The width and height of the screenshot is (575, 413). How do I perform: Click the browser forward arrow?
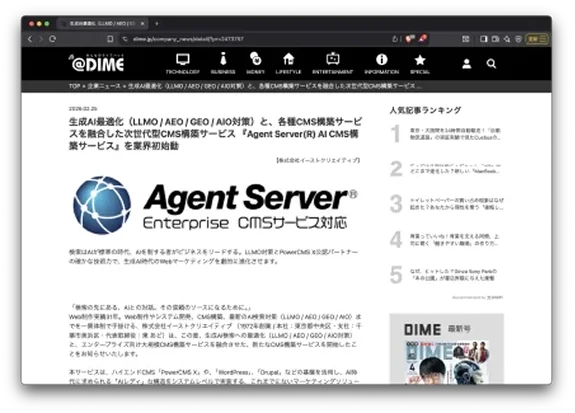click(41, 39)
